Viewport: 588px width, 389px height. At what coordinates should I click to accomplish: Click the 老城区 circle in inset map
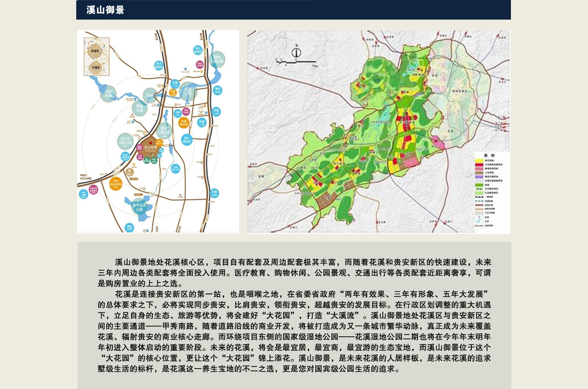coord(95,51)
